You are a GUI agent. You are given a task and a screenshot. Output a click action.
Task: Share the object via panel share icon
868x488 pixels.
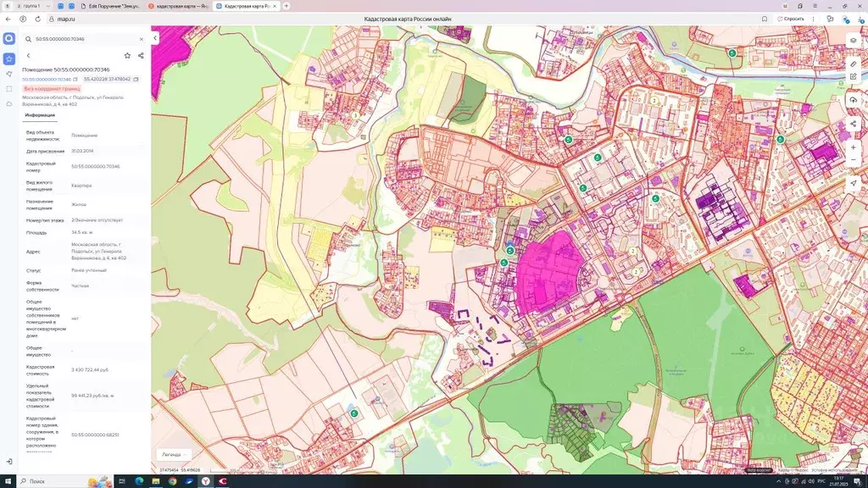(141, 56)
